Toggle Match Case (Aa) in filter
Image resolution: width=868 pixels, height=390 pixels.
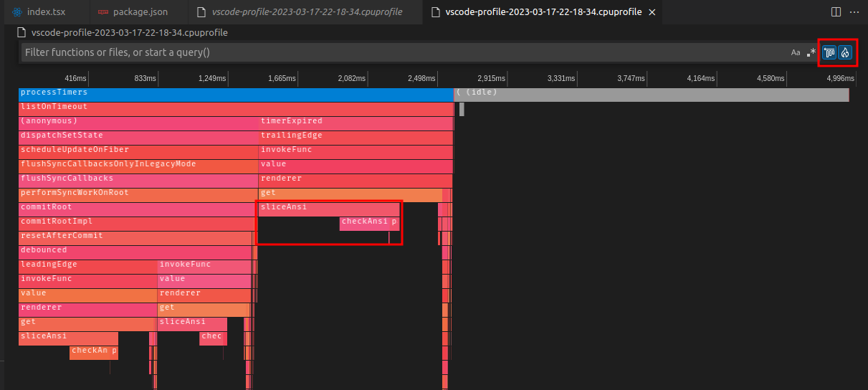point(796,52)
